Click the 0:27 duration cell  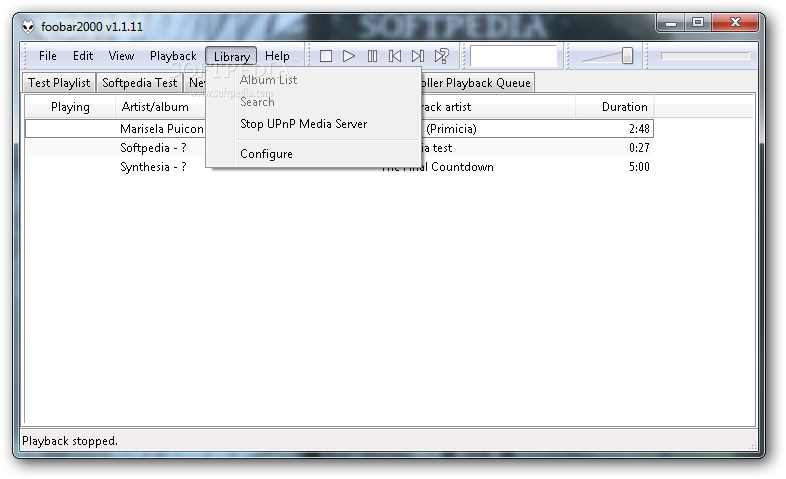(639, 148)
